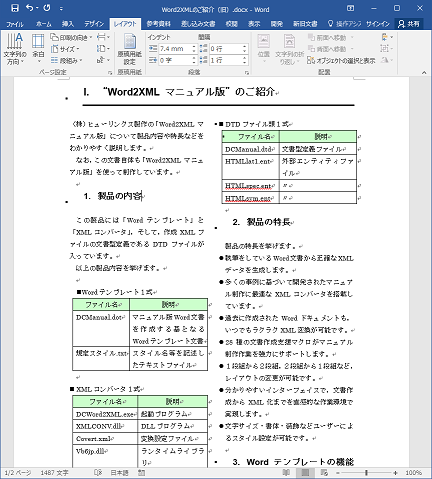Open the rotate objects dropdown icon
This screenshot has width=432, height=479.
click(387, 60)
